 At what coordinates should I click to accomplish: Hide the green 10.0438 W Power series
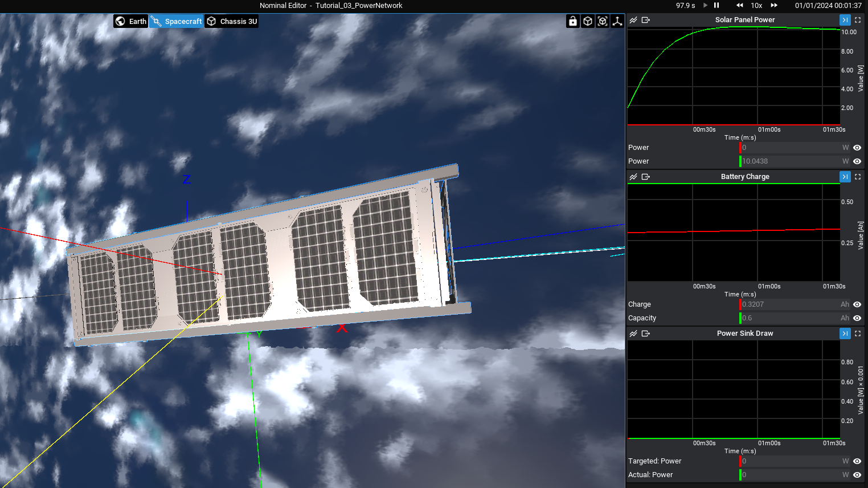point(857,161)
